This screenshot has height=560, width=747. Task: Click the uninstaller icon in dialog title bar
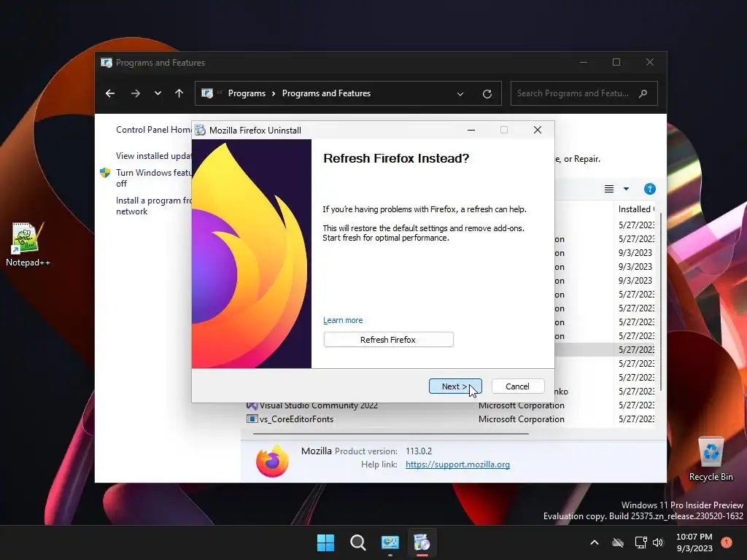[201, 130]
